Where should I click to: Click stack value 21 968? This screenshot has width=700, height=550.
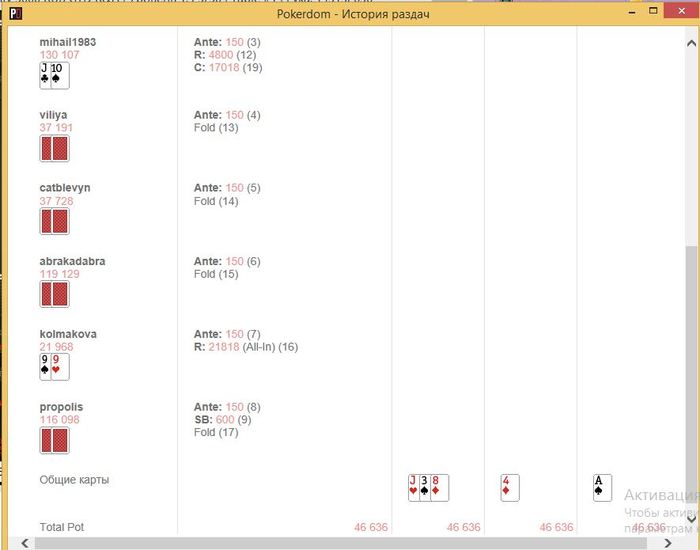[x=56, y=347]
